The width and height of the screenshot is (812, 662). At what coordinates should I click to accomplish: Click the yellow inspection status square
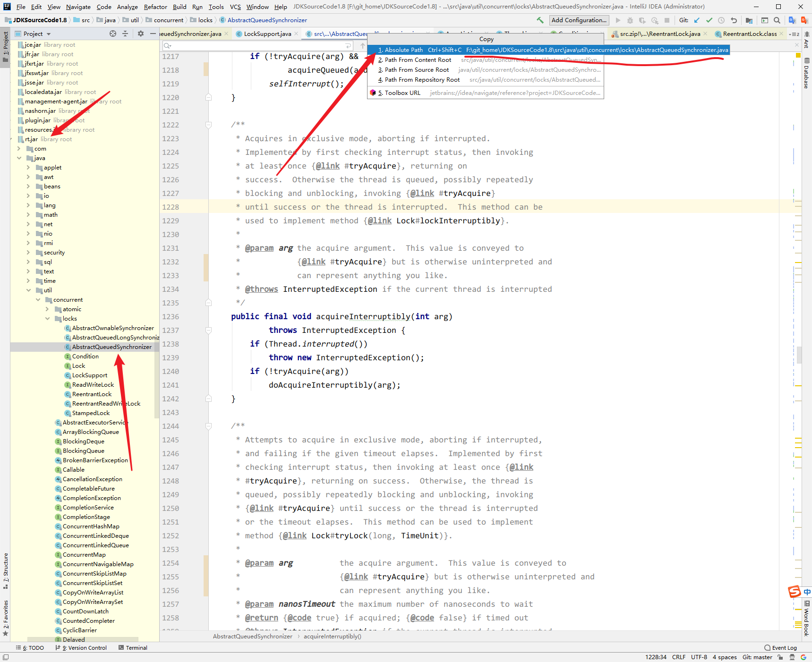point(798,55)
